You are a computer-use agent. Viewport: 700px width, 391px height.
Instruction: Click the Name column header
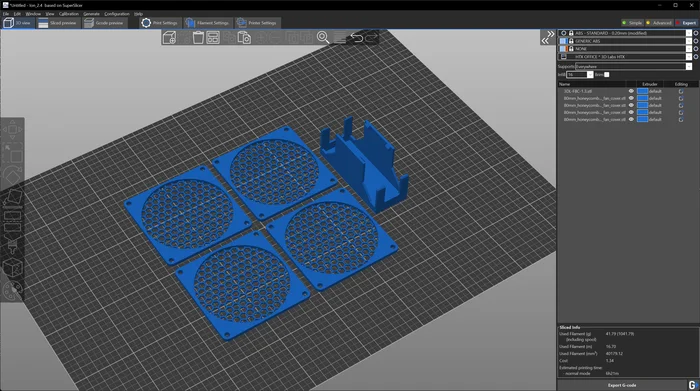tap(592, 84)
